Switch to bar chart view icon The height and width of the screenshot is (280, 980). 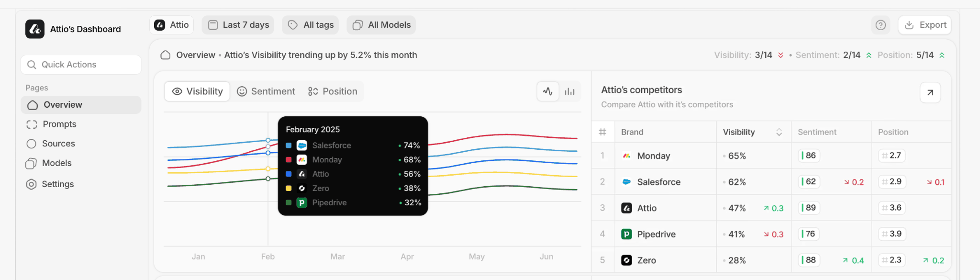[x=569, y=91]
